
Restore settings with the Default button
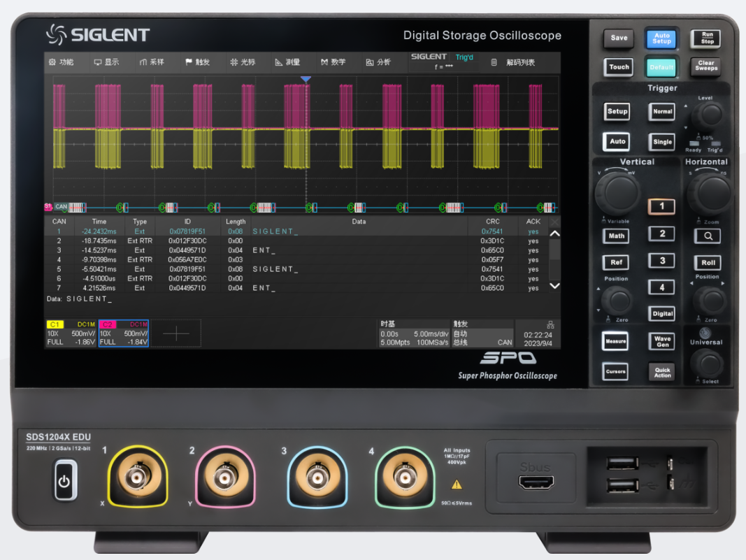click(661, 67)
